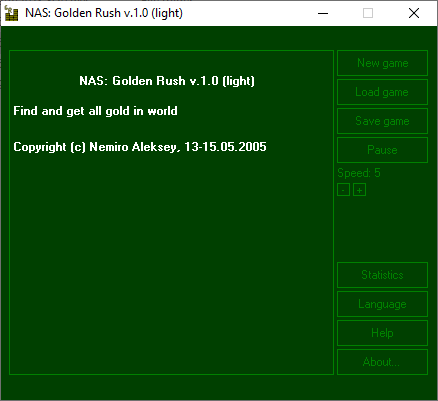This screenshot has height=401, width=438.
Task: Click the window title bar text
Action: [104, 13]
